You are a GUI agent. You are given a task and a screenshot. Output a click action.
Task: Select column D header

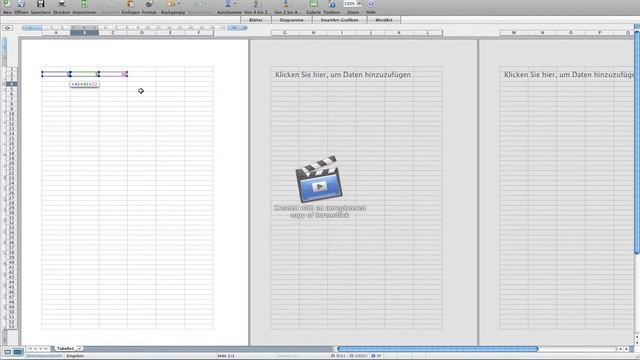pyautogui.click(x=142, y=33)
